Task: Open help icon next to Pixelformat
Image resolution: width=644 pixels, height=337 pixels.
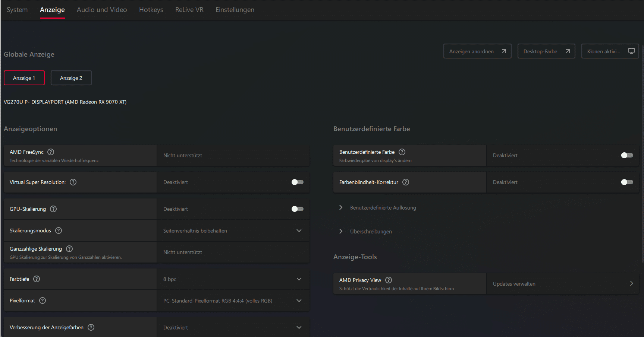Action: (x=43, y=301)
